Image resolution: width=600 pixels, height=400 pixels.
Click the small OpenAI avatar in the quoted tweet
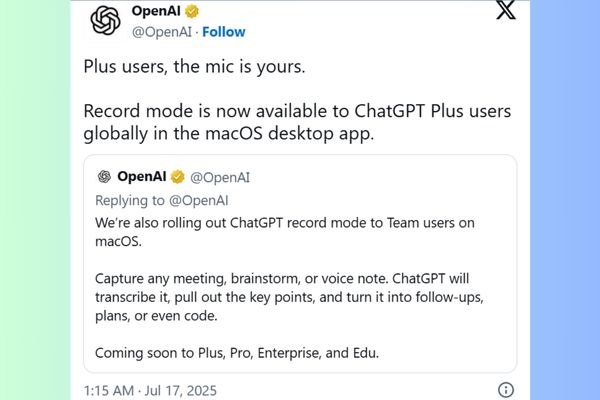104,177
